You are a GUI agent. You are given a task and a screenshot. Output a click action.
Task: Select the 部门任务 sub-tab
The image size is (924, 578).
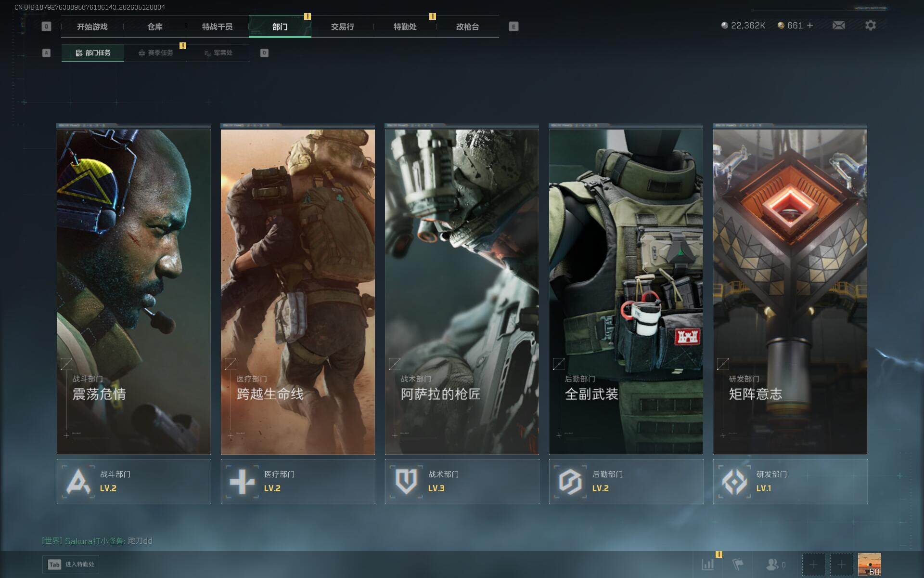point(93,53)
